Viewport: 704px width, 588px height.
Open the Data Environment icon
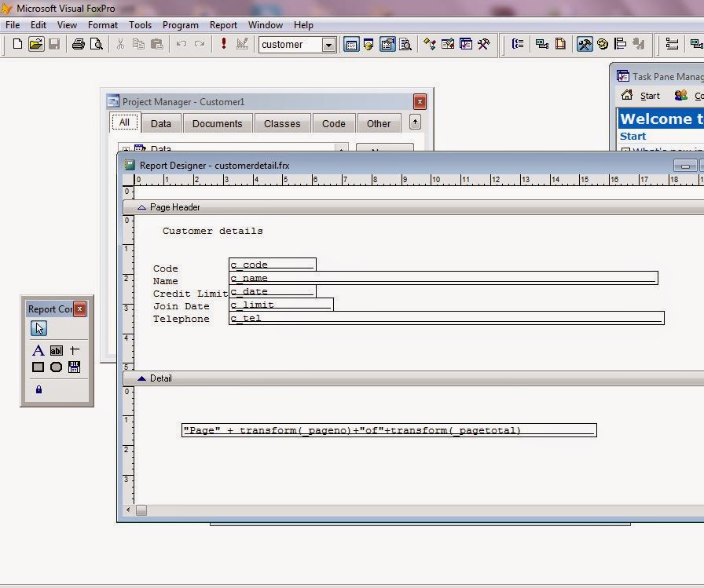(542, 44)
